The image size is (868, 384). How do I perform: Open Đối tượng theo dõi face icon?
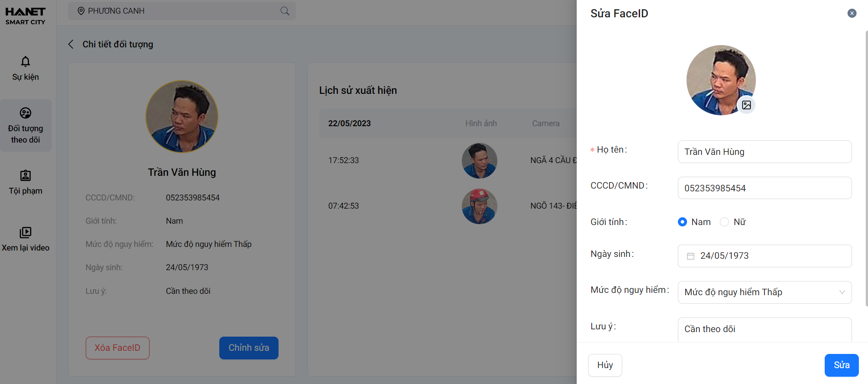pos(26,113)
